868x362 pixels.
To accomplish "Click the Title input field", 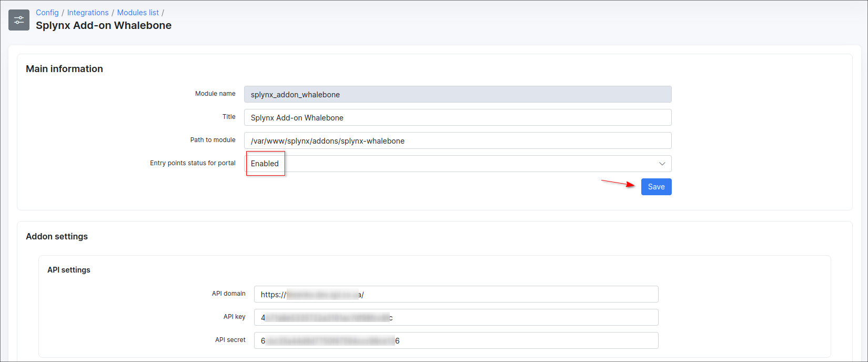I will (457, 117).
